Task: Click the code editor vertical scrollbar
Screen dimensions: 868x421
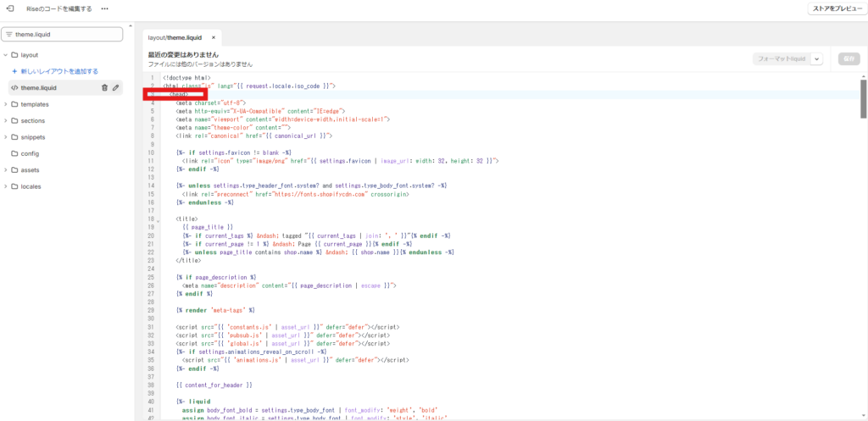Action: point(863,98)
